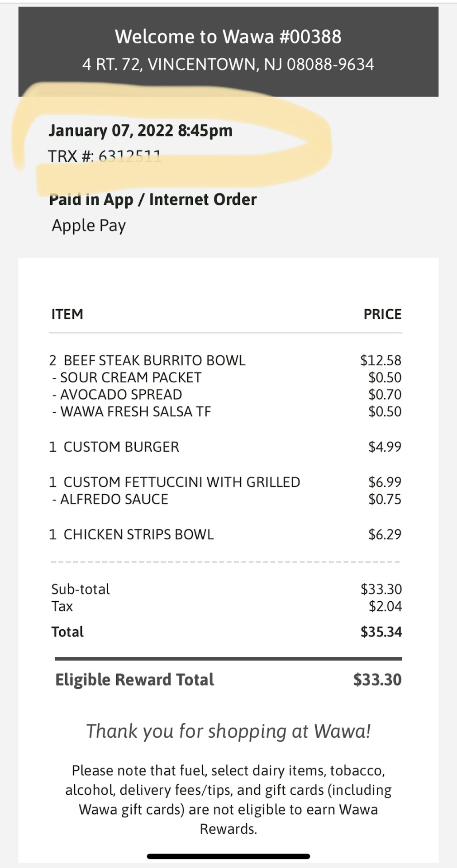Tap the Welcome to Wawa #00388 header

click(228, 37)
